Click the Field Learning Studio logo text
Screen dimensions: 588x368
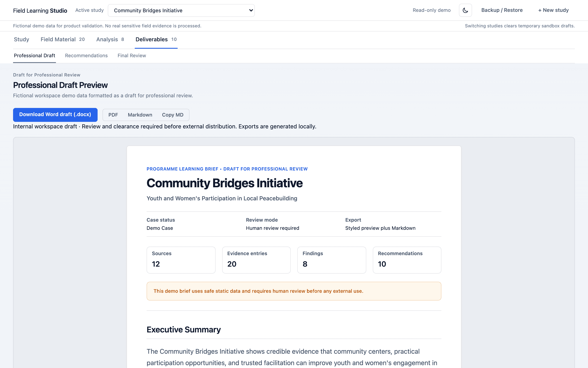(x=40, y=11)
